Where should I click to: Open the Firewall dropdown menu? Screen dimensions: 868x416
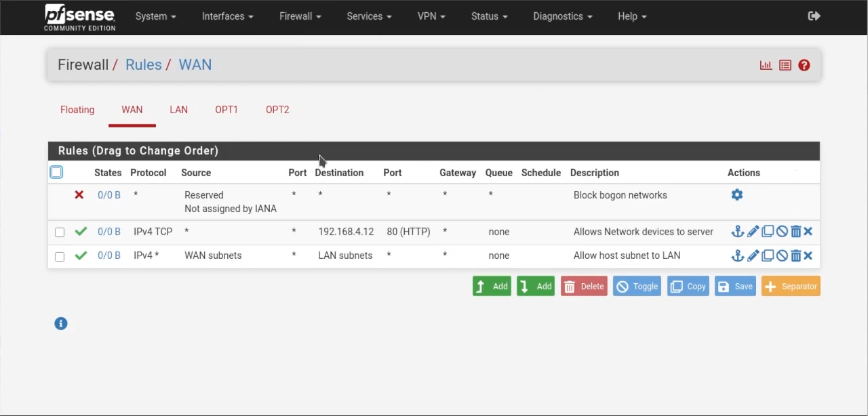pos(300,16)
